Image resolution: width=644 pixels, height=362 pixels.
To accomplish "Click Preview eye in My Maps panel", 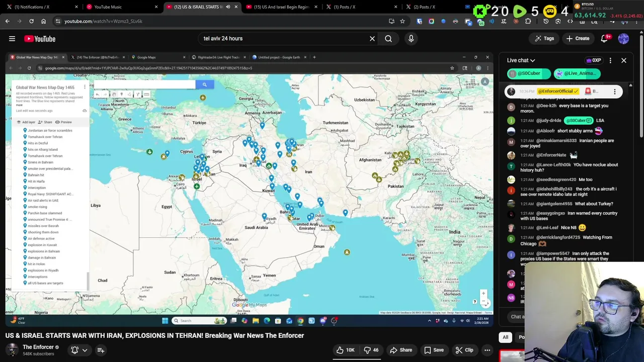I will click(63, 122).
